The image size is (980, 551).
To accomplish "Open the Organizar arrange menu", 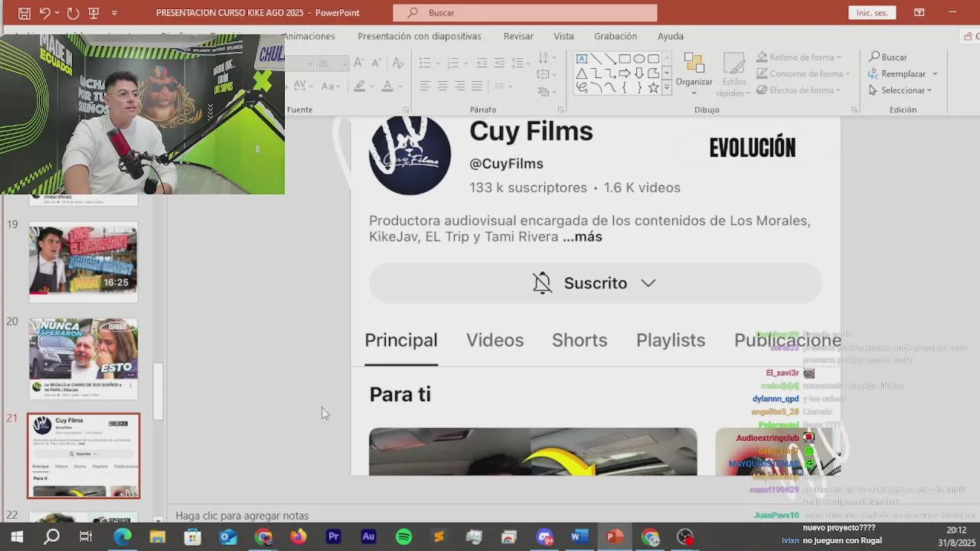I will 694,75.
